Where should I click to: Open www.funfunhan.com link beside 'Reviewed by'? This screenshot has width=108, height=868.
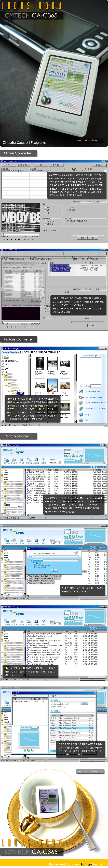[x=89, y=864]
